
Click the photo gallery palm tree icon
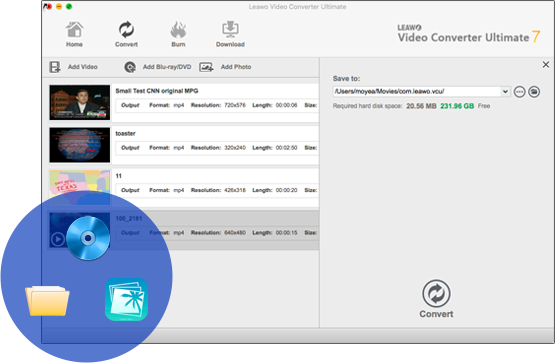[x=126, y=299]
